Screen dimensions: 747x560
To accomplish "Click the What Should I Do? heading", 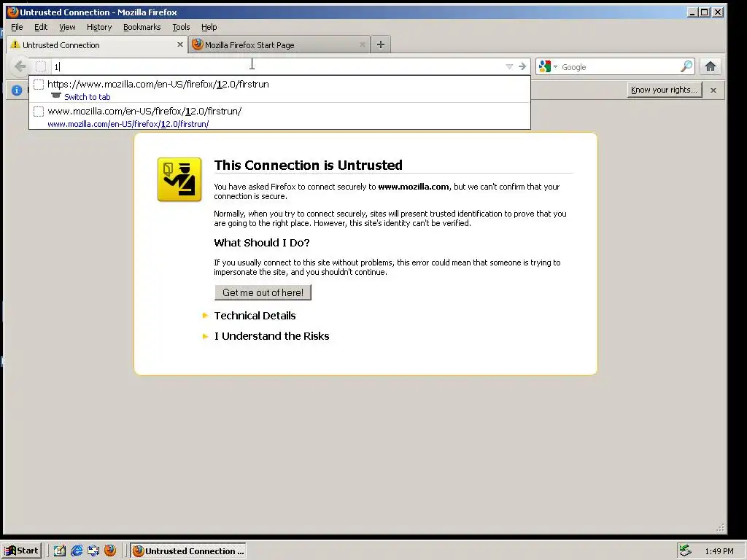I will 262,242.
